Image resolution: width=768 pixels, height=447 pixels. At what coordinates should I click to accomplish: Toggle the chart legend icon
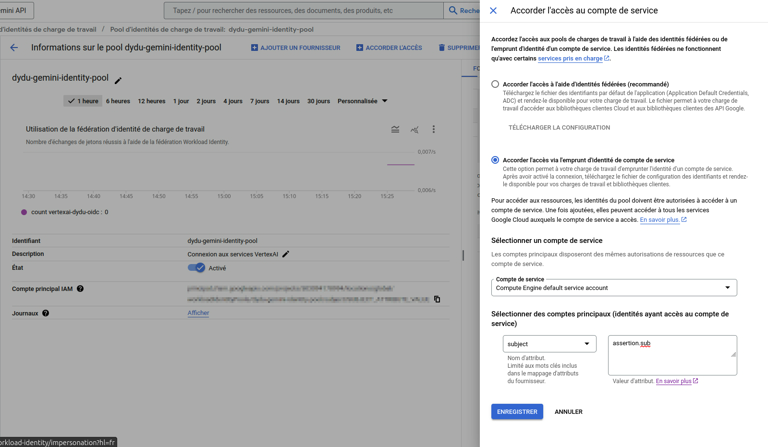click(x=395, y=129)
